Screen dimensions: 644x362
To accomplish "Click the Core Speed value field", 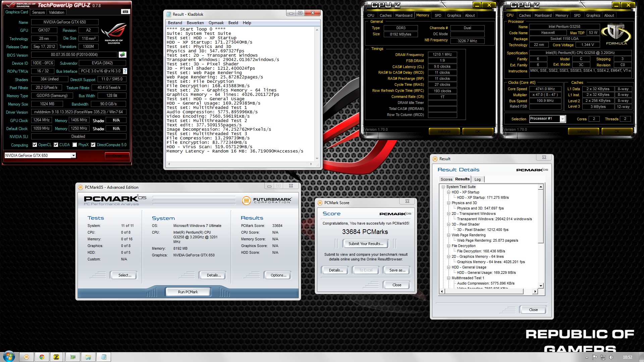I will (545, 89).
